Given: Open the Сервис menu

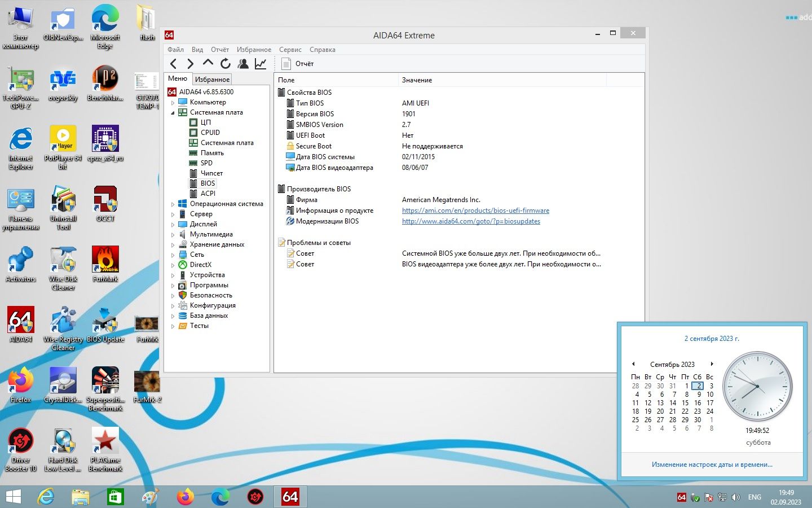Looking at the screenshot, I should [290, 50].
